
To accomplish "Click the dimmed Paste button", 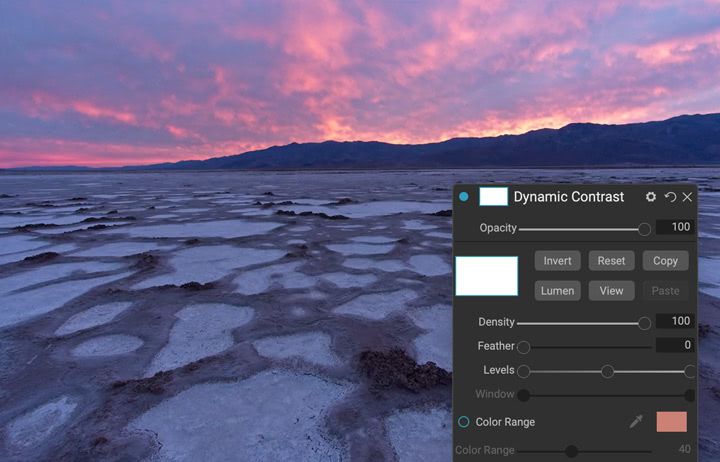I will [x=665, y=291].
